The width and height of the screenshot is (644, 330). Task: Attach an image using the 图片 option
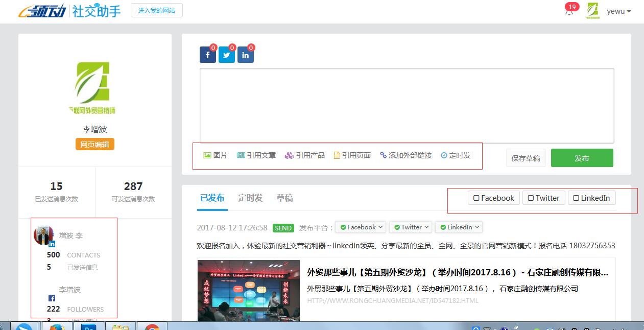click(x=215, y=155)
